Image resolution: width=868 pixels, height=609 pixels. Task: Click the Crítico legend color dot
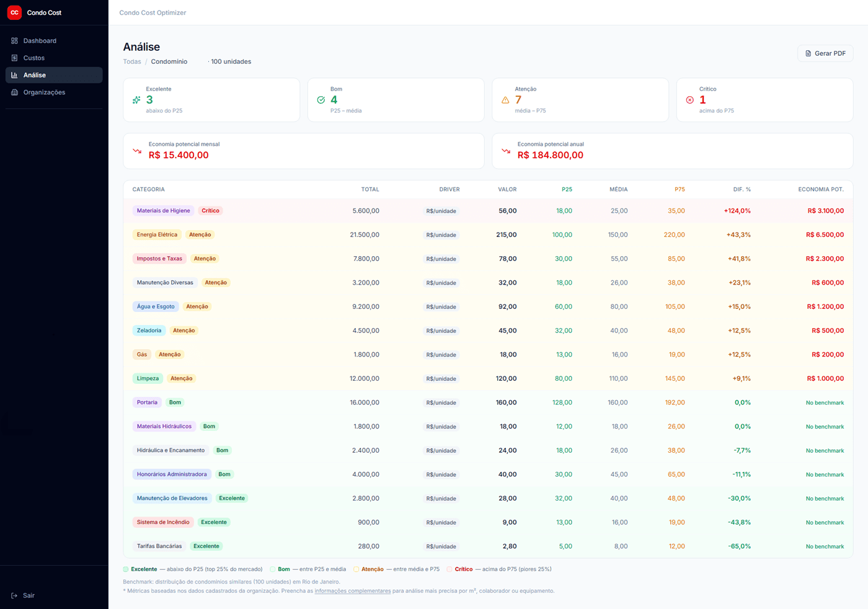(449, 569)
